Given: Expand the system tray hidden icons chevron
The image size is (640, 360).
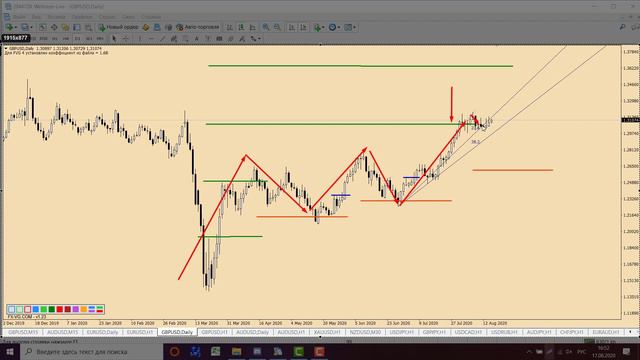Looking at the screenshot, I should pyautogui.click(x=529, y=351).
